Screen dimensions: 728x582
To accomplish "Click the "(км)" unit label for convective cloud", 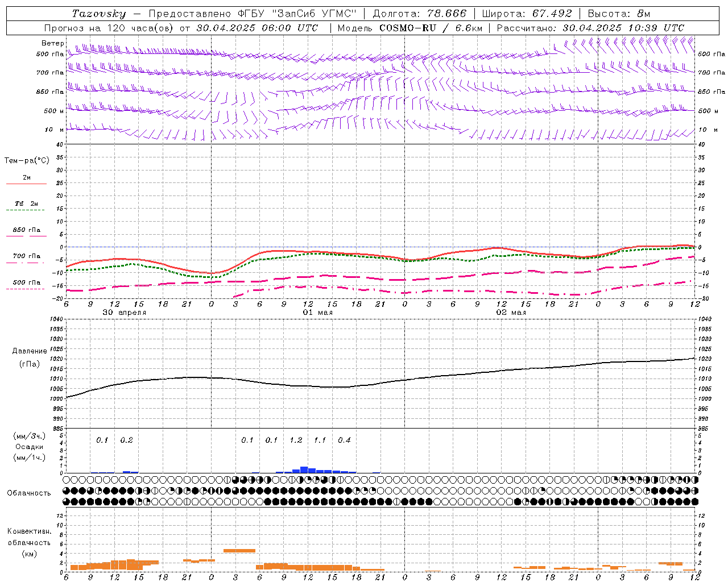I will pos(29,554).
